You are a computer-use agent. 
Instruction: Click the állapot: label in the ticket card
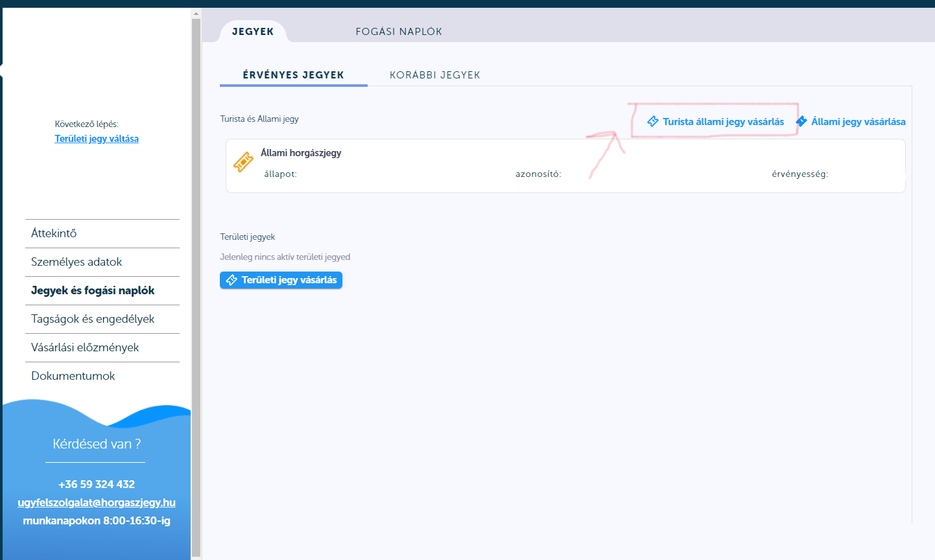[x=281, y=174]
